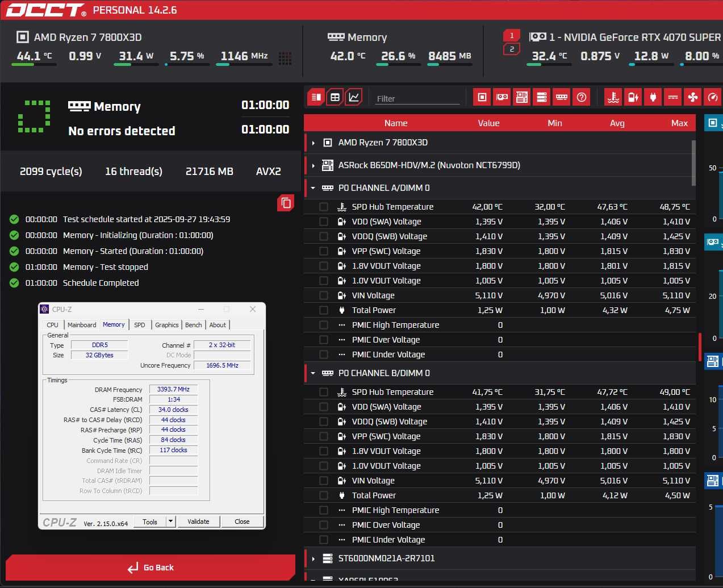Click the sensor list vertical scrollbar
The width and height of the screenshot is (723, 588).
(x=693, y=162)
